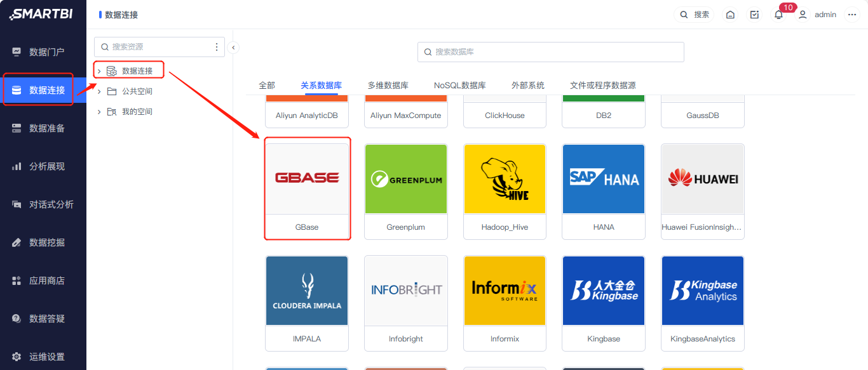Viewport: 868px width, 370px height.
Task: Choose the GaussDB label
Action: click(703, 116)
